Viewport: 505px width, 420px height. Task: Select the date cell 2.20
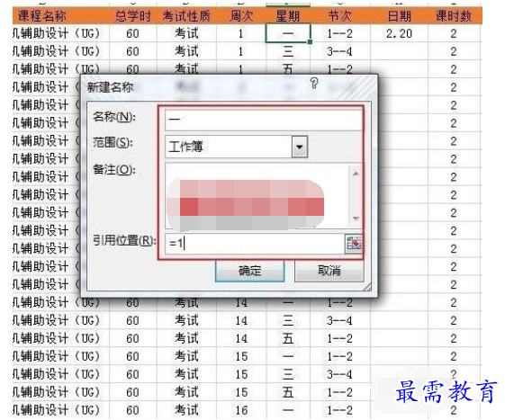pos(399,33)
